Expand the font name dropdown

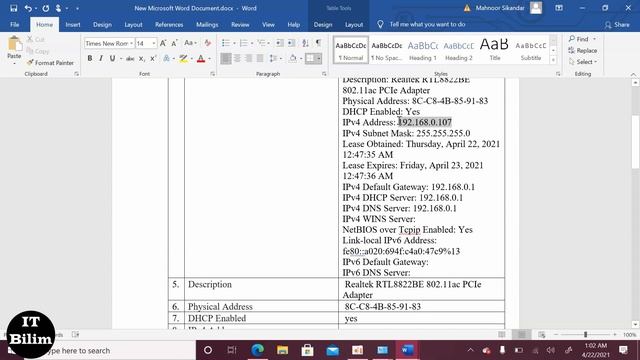click(131, 43)
